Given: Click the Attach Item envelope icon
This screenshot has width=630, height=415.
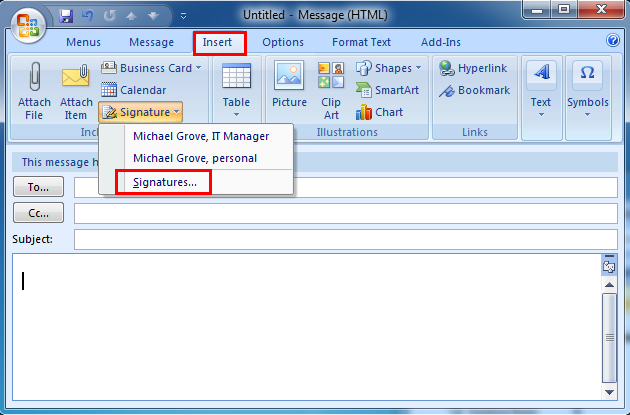Looking at the screenshot, I should coord(76,78).
